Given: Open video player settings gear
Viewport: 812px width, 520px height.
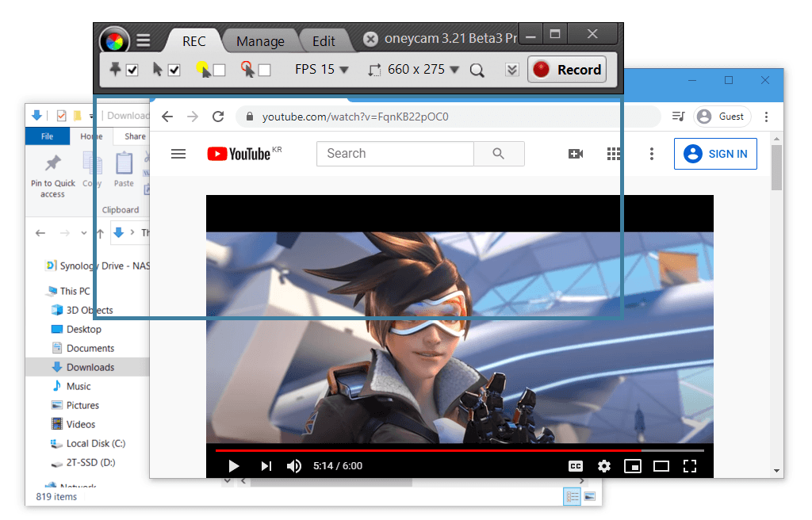Looking at the screenshot, I should (x=603, y=466).
